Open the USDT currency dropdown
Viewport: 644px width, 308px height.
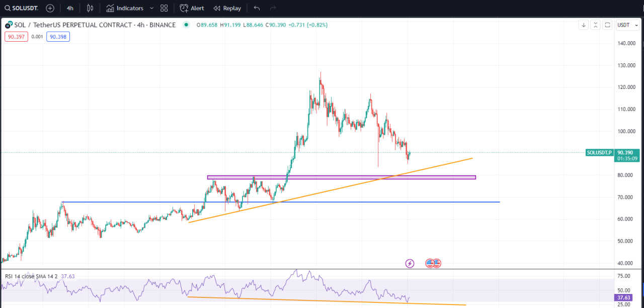pos(627,25)
